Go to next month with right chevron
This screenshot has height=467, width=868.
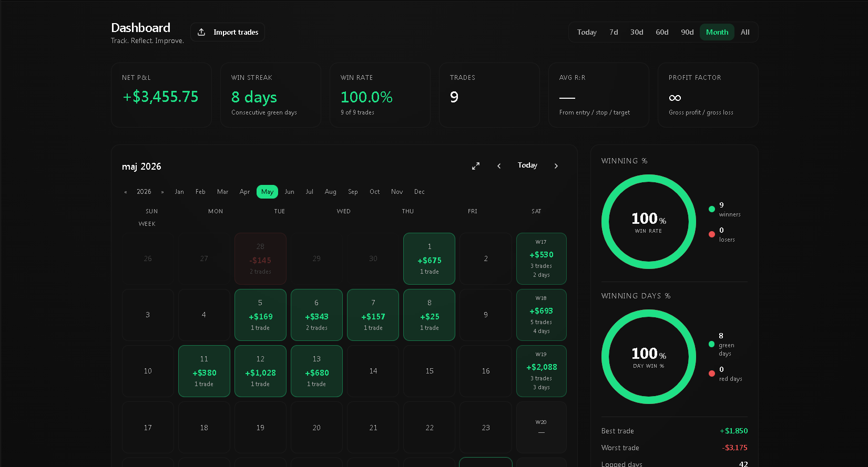coord(556,166)
